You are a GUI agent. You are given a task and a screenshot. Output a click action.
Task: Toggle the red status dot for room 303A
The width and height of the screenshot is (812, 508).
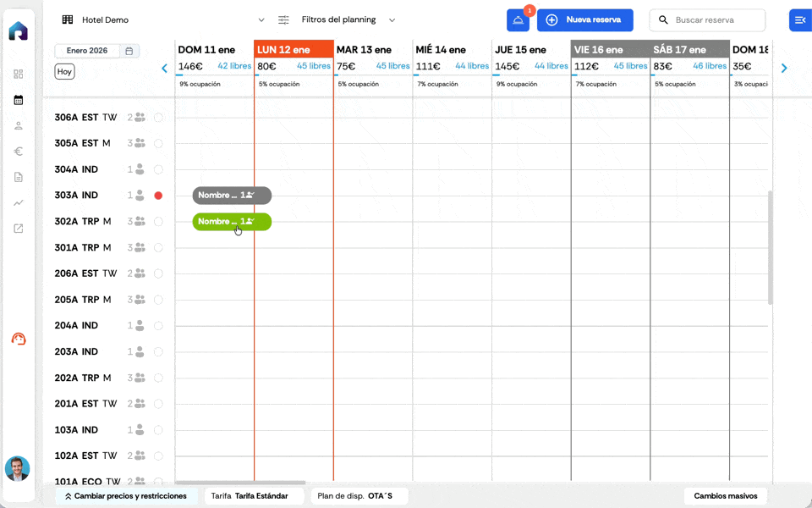coord(158,196)
